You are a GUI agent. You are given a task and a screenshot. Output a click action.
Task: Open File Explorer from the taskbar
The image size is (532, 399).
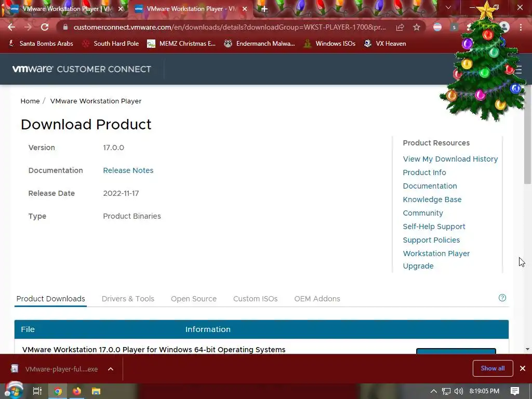pos(96,391)
